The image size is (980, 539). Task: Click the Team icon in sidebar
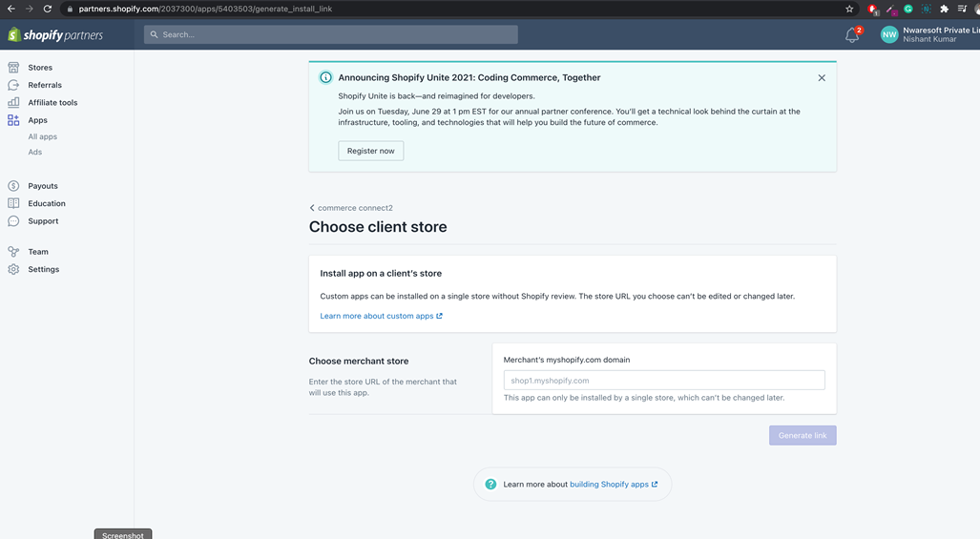tap(13, 252)
